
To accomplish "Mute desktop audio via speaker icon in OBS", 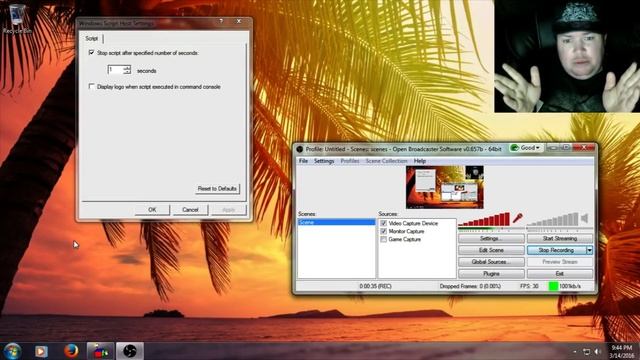I will coord(585,218).
